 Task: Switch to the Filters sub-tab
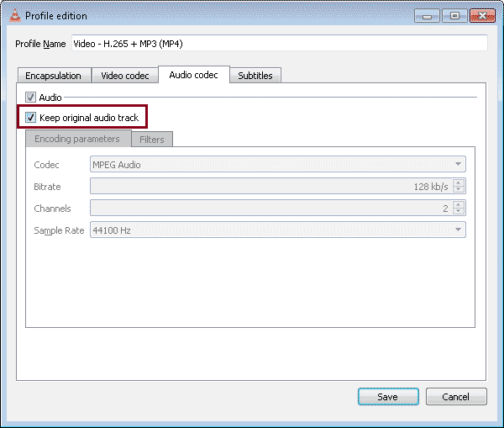coord(152,140)
